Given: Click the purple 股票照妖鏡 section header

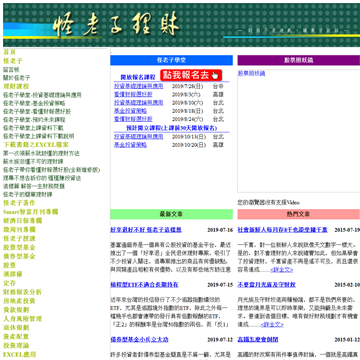Looking at the screenshot, I should click(x=299, y=60).
